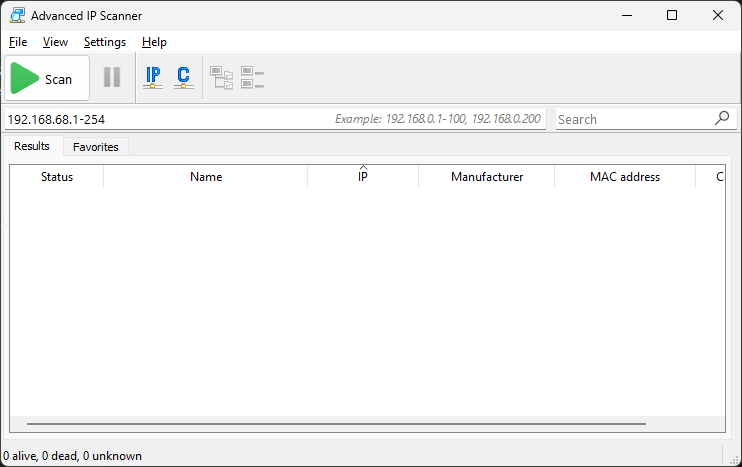Switch to the Favorites tab
The image size is (742, 467).
coord(96,147)
